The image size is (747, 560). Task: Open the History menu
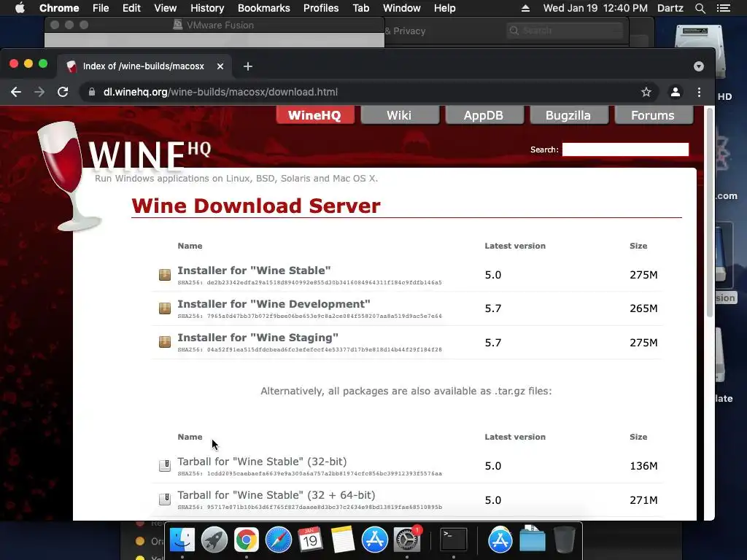207,8
